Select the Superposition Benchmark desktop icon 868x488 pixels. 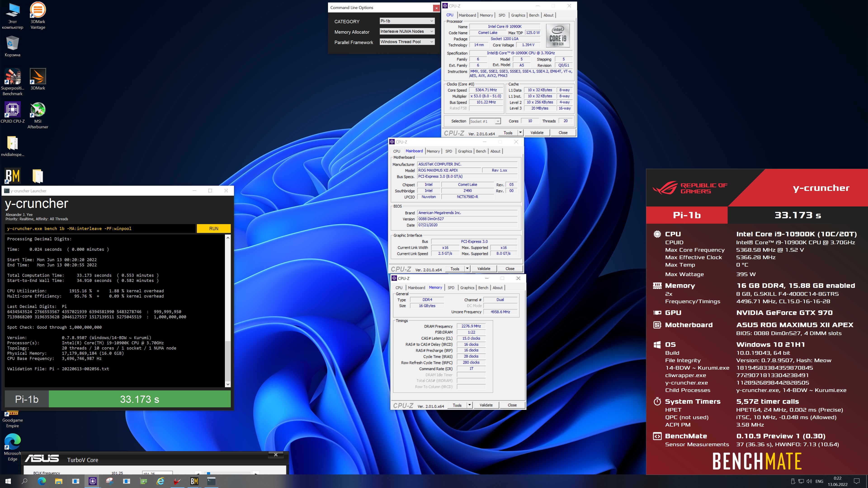coord(12,82)
